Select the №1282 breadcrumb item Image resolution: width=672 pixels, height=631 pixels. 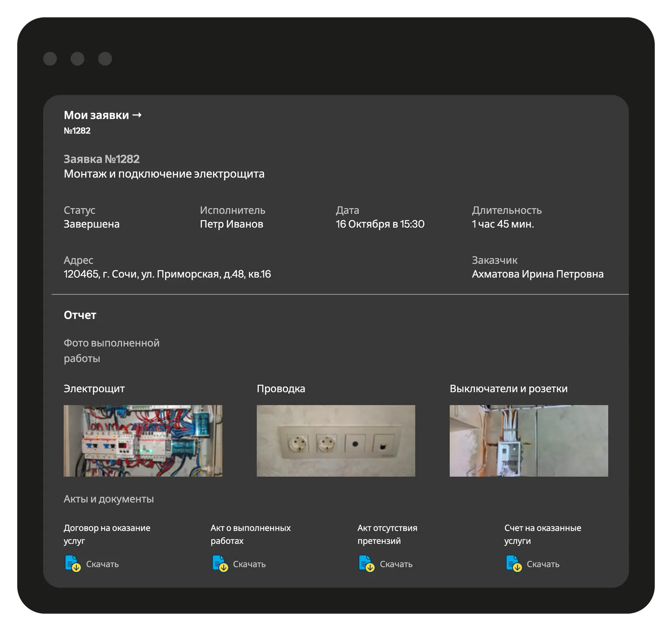point(77,131)
